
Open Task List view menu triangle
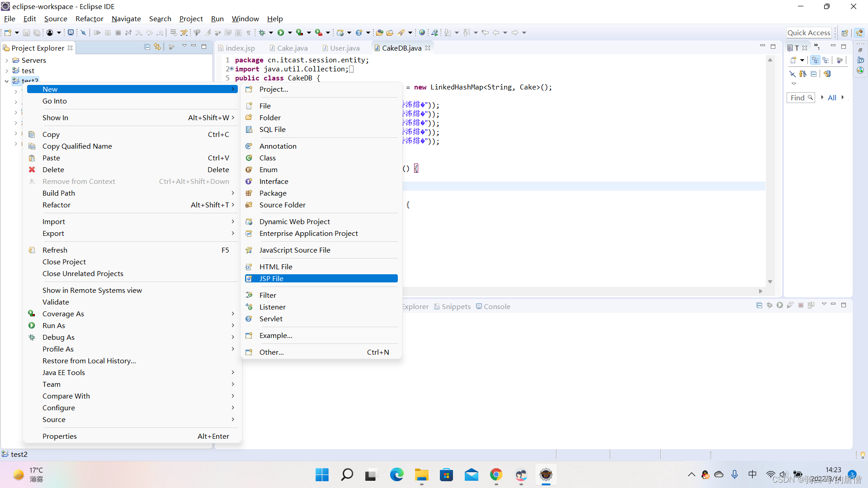(793, 84)
